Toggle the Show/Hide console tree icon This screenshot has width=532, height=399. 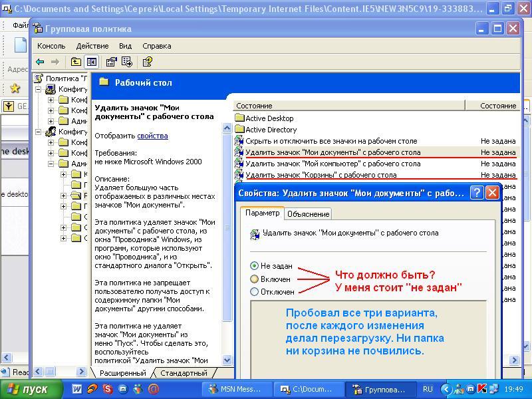click(x=92, y=62)
